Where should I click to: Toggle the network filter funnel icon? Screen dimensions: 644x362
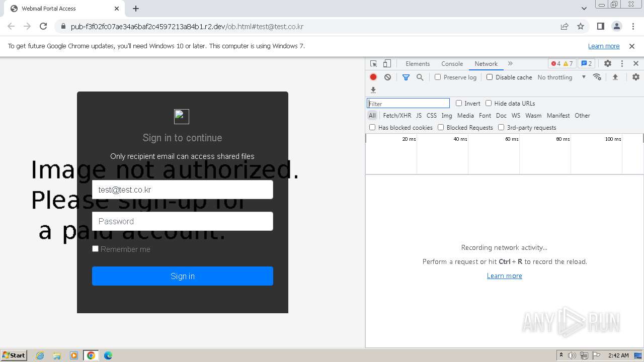point(406,77)
